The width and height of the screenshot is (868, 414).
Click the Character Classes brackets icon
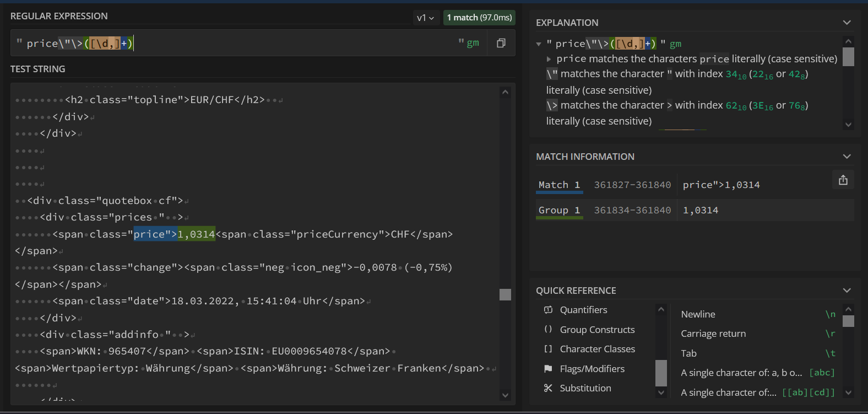[x=548, y=349]
